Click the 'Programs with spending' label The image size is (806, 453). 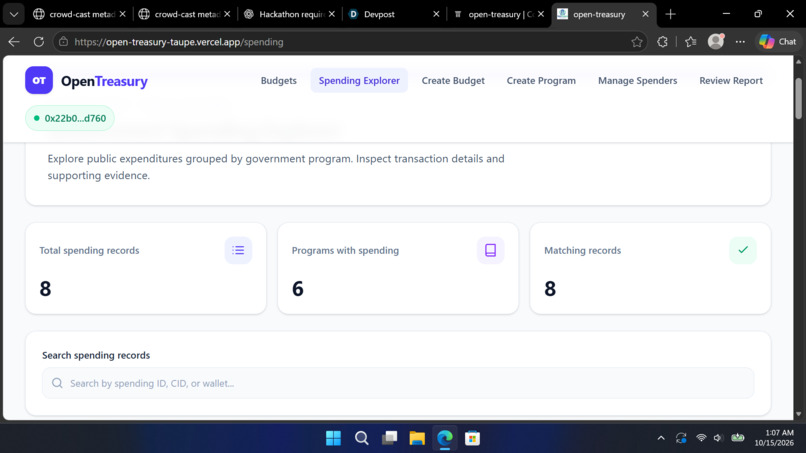[345, 250]
